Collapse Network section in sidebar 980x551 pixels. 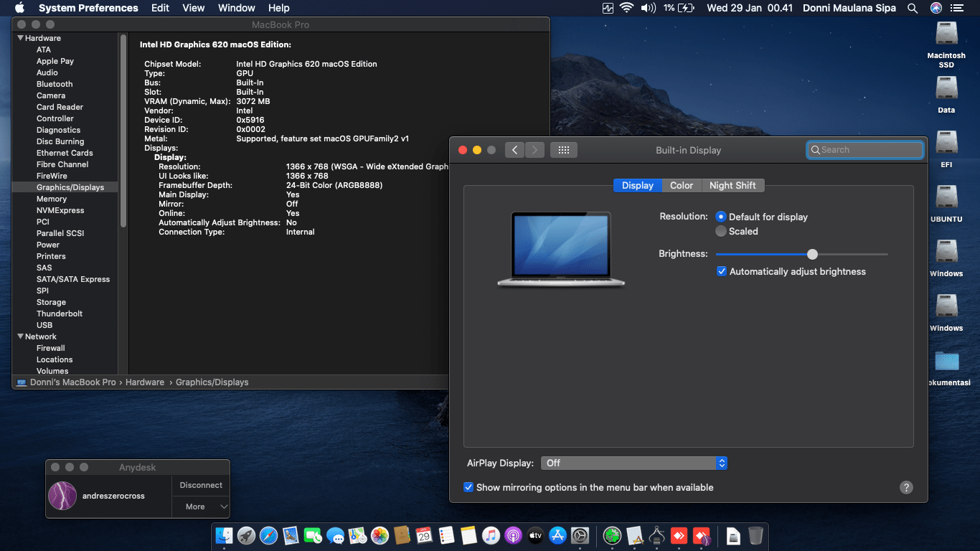[x=21, y=336]
